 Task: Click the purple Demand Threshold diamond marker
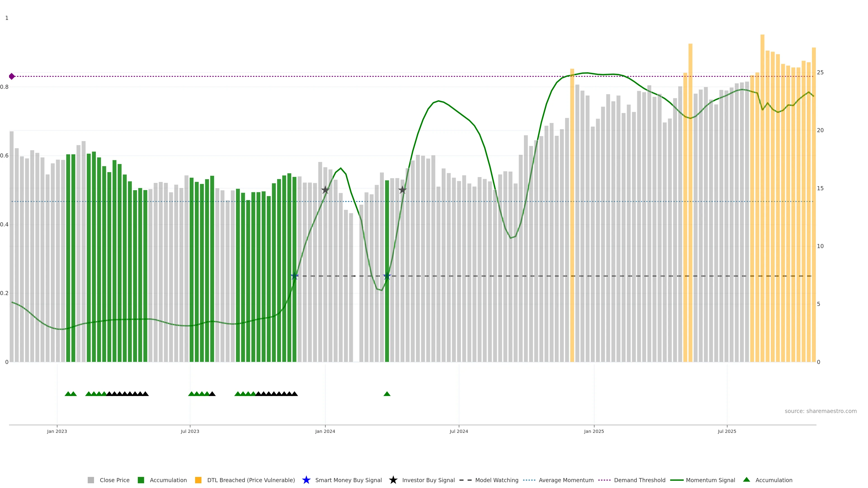pos(12,76)
